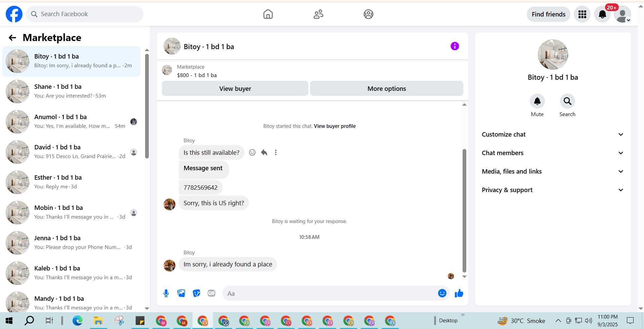Open the View buyer profile link
Image resolution: width=644 pixels, height=329 pixels.
coord(335,126)
